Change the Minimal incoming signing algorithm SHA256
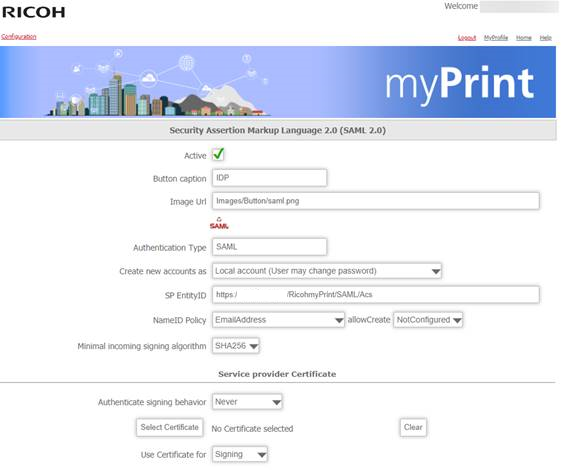 [236, 346]
